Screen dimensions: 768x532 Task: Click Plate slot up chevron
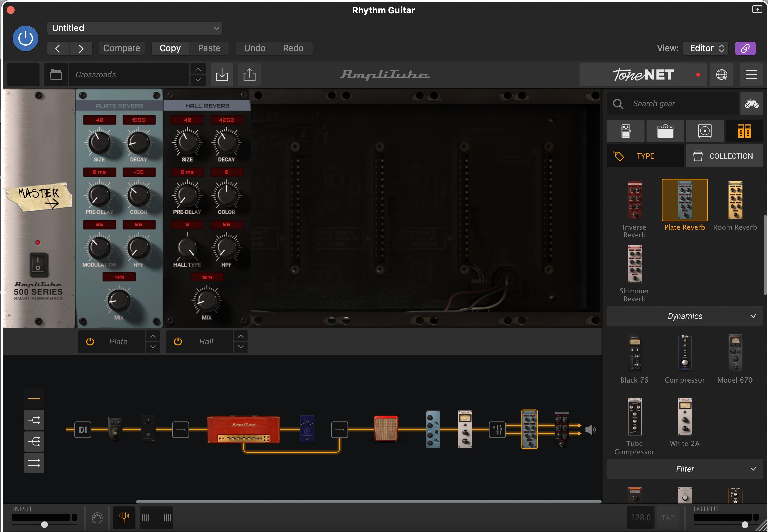click(x=153, y=336)
